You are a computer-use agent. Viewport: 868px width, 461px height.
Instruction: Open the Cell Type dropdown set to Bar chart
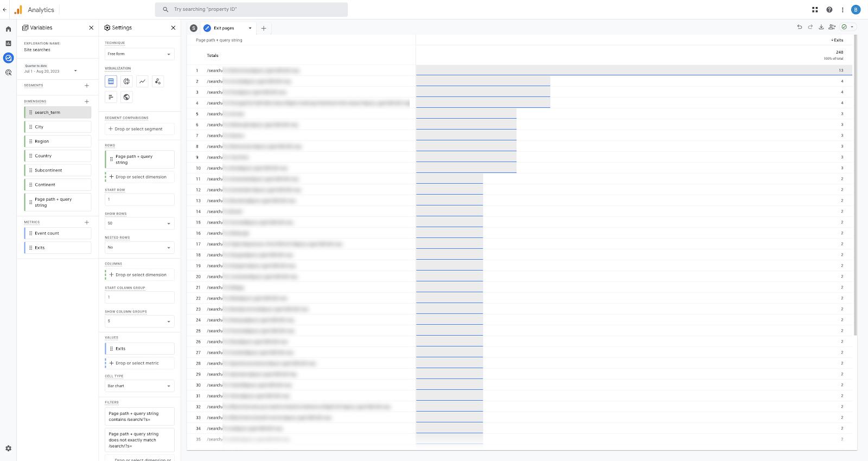139,386
